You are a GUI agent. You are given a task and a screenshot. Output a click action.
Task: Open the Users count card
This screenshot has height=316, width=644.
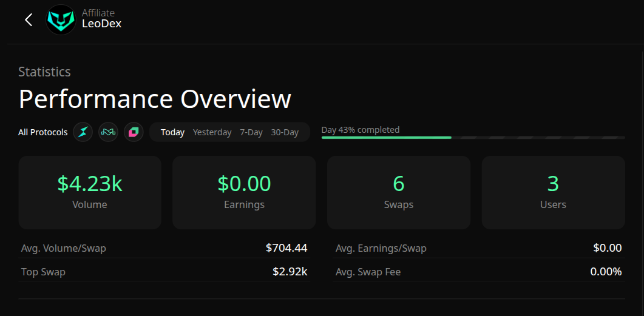pyautogui.click(x=553, y=192)
